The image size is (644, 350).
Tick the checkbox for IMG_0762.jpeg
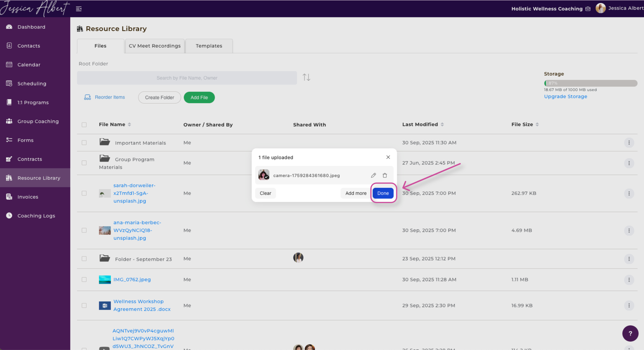click(x=84, y=280)
